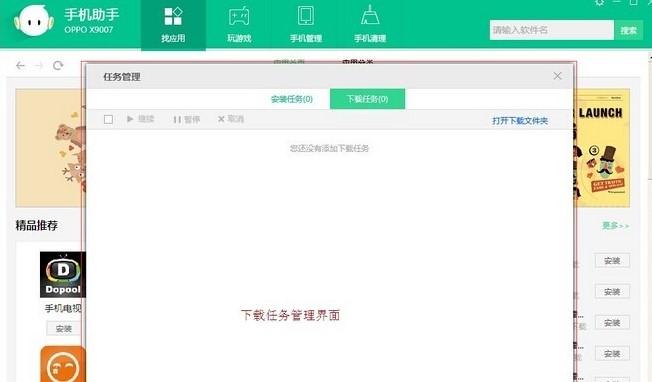Click the first 安装 button in right list
The image size is (652, 382).
612,261
